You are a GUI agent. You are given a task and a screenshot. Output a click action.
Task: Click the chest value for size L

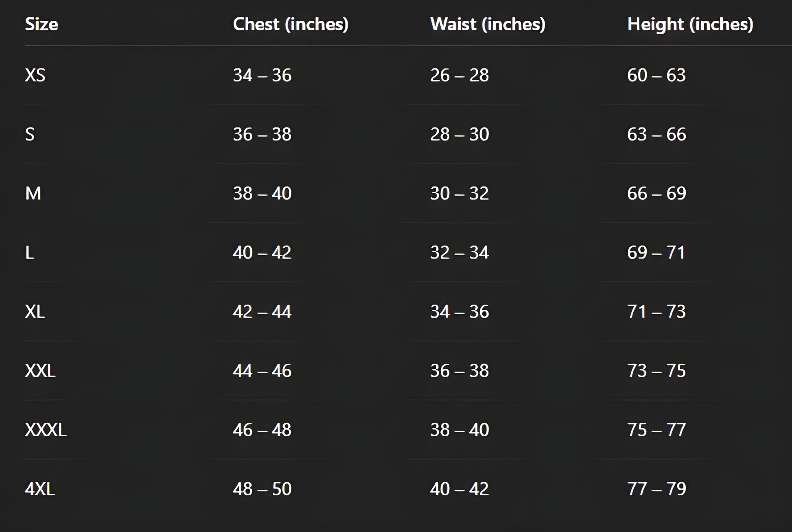tap(262, 252)
